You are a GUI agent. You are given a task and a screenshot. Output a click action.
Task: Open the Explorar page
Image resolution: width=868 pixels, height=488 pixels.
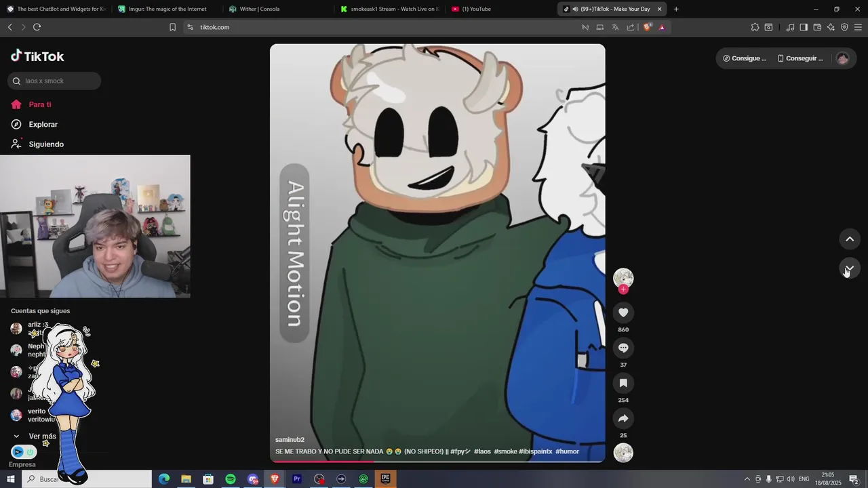pos(43,125)
